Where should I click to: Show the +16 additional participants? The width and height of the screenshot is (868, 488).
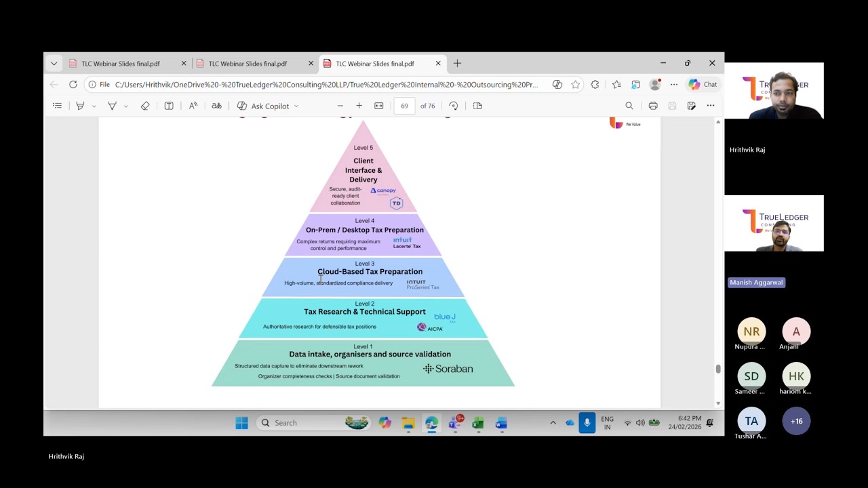pyautogui.click(x=797, y=421)
